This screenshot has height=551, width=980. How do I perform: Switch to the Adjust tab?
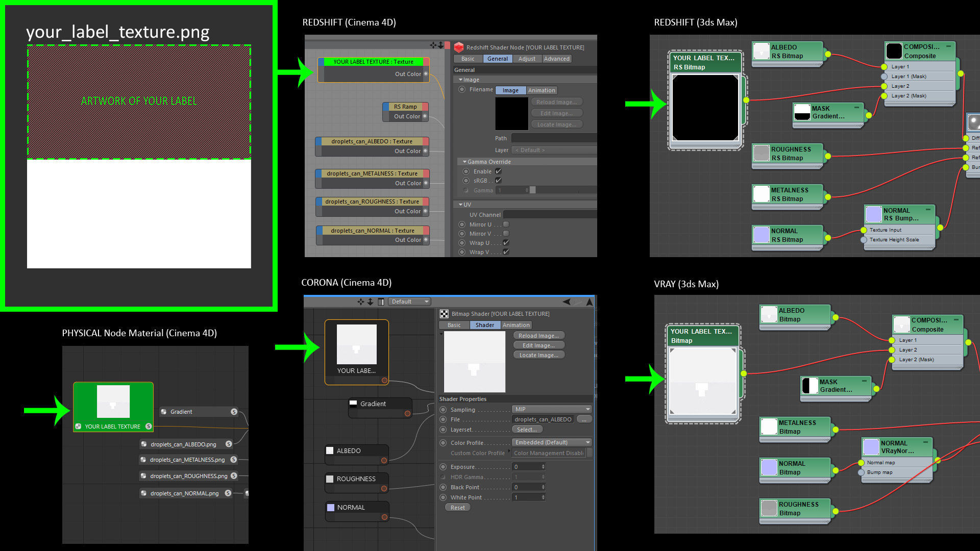point(527,59)
